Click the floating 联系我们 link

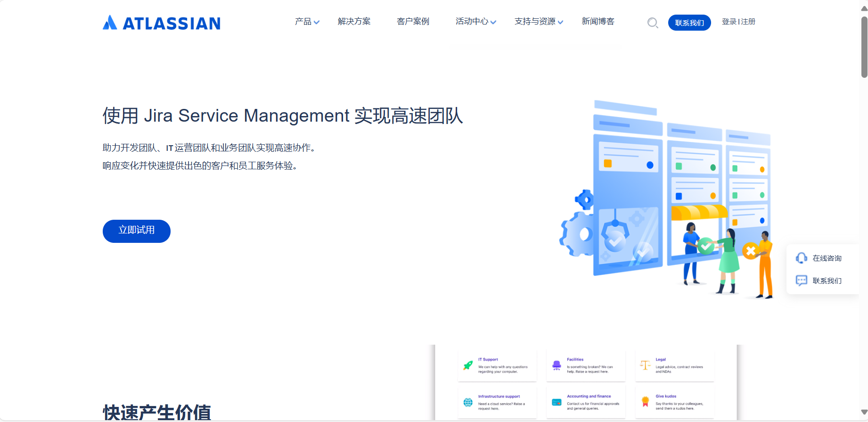click(827, 281)
